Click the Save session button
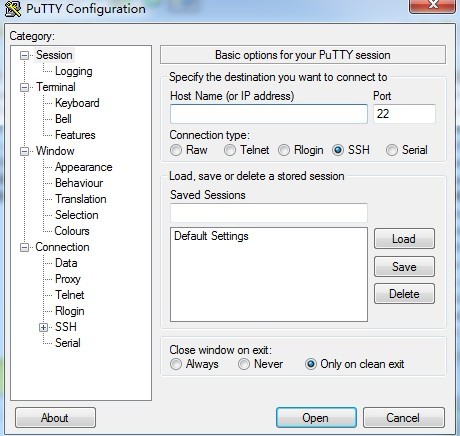Viewport: 460px width, 436px height. point(404,266)
